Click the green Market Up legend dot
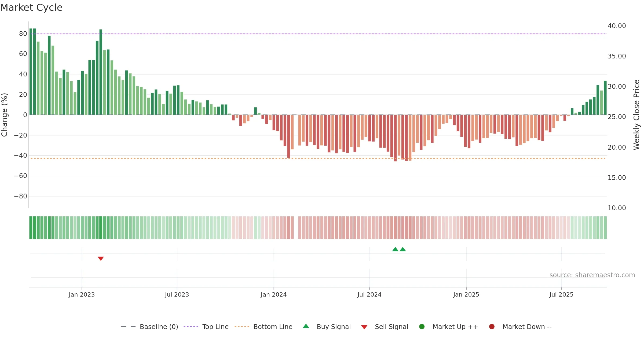Screen dimensions: 644x362 [x=422, y=327]
